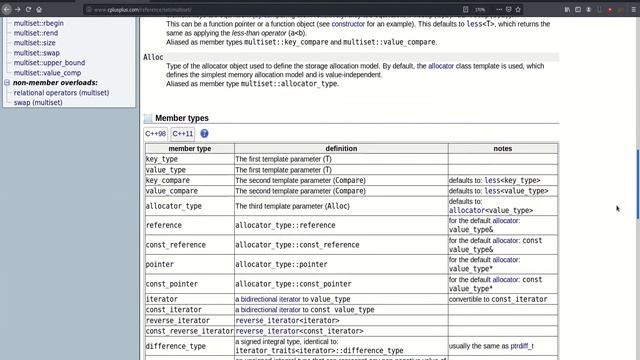
Task: Select the key_compare table cell
Action: (x=190, y=180)
